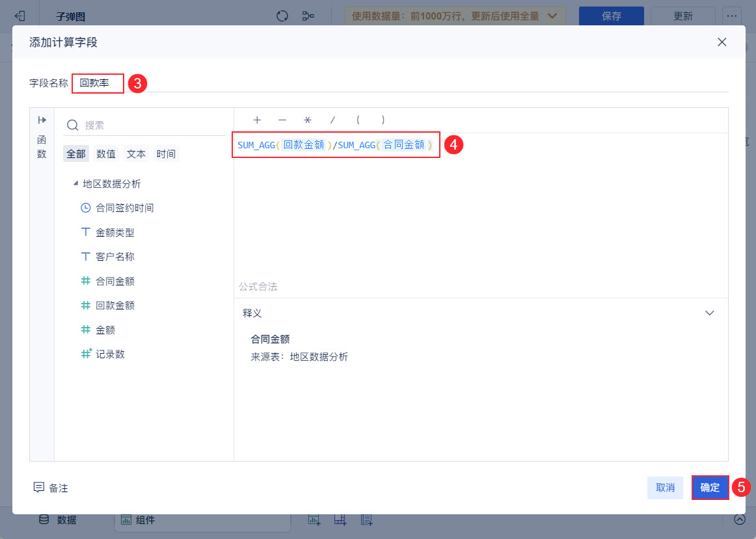Click the add report page icon at bottom
This screenshot has width=756, height=539.
366,519
